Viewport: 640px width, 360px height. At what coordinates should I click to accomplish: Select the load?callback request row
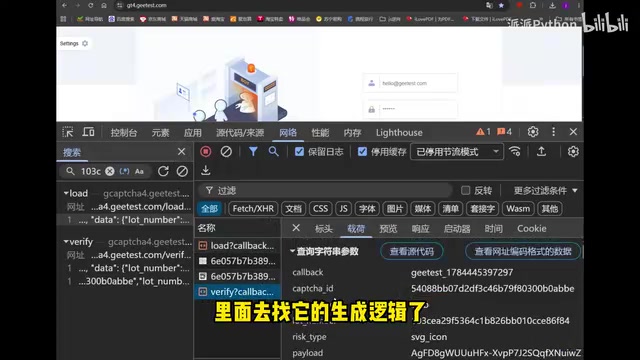click(238, 246)
